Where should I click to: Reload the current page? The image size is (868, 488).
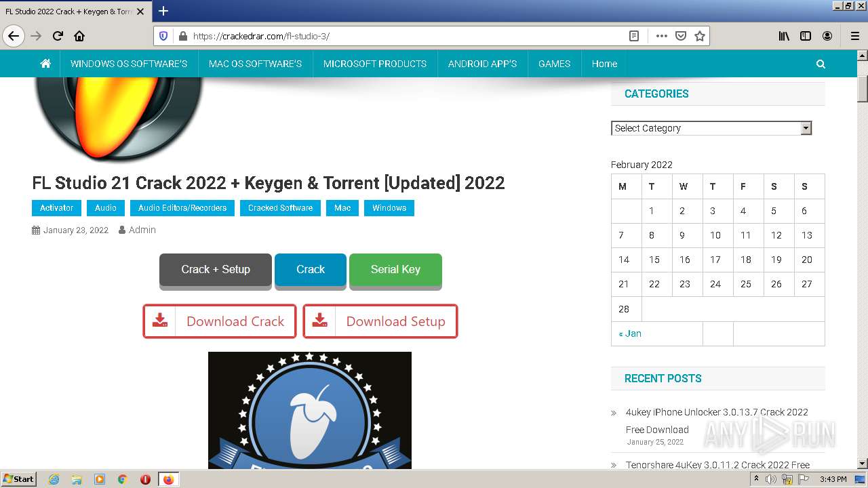click(58, 36)
